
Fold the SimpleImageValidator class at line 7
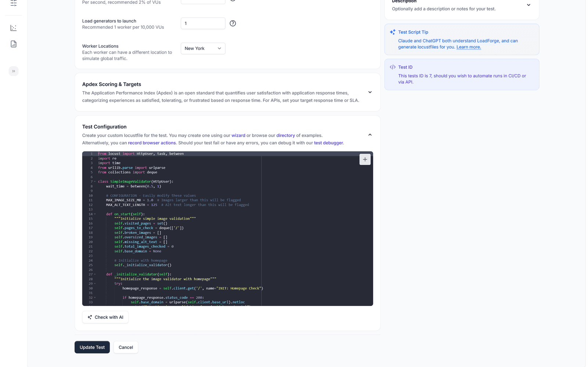click(95, 182)
